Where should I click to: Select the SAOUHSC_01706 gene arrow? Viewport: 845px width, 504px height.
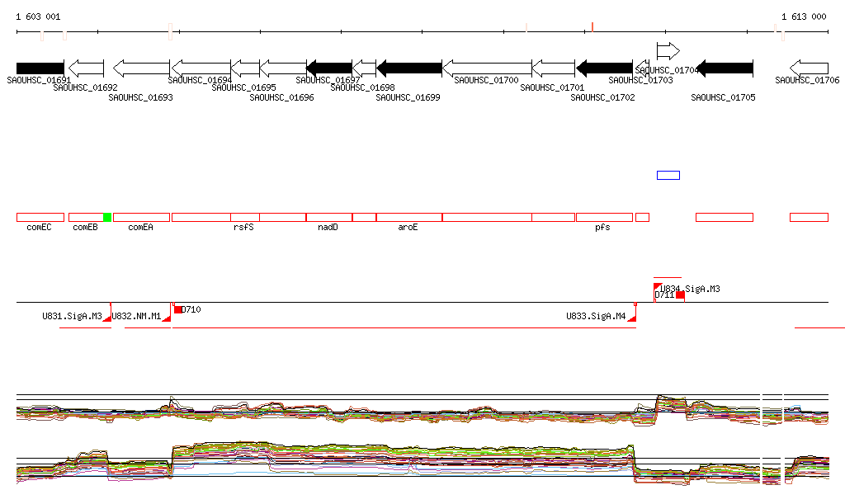click(809, 68)
